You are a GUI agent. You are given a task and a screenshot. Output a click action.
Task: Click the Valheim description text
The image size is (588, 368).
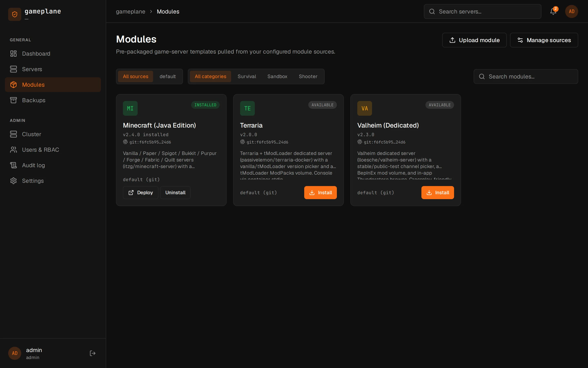click(405, 165)
